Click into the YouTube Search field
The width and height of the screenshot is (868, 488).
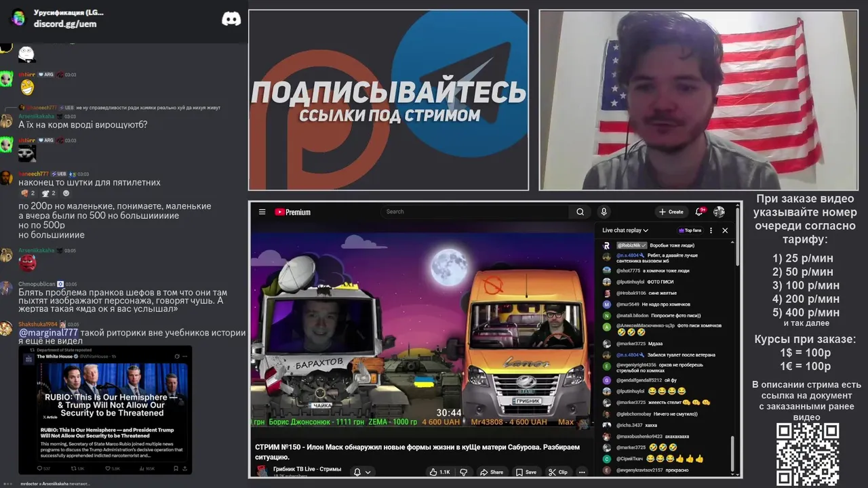tap(475, 211)
